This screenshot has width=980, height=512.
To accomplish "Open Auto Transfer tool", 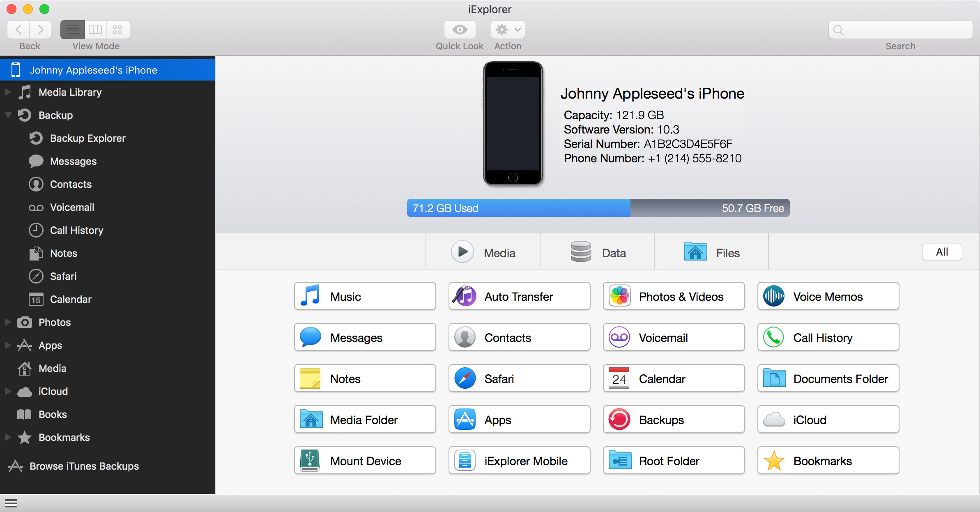I will (518, 296).
